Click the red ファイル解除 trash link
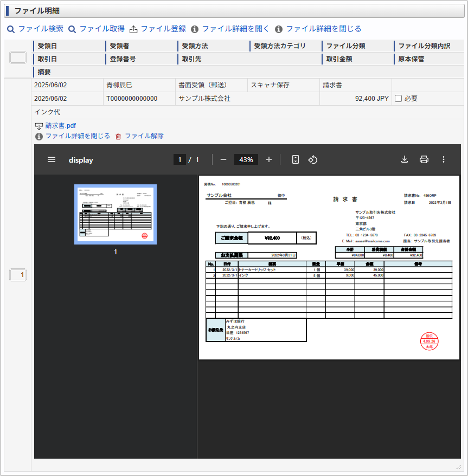 (139, 136)
